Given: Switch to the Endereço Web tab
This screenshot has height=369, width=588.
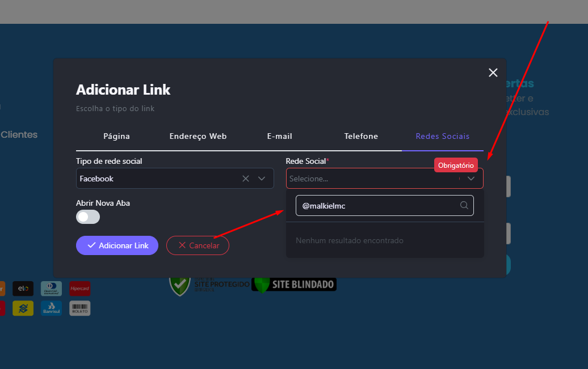Looking at the screenshot, I should [x=198, y=137].
